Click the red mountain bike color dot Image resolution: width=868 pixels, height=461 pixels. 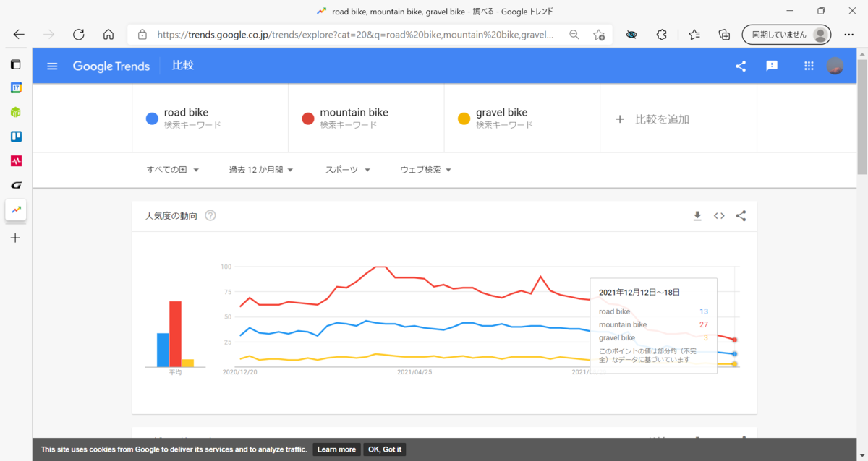pyautogui.click(x=307, y=119)
